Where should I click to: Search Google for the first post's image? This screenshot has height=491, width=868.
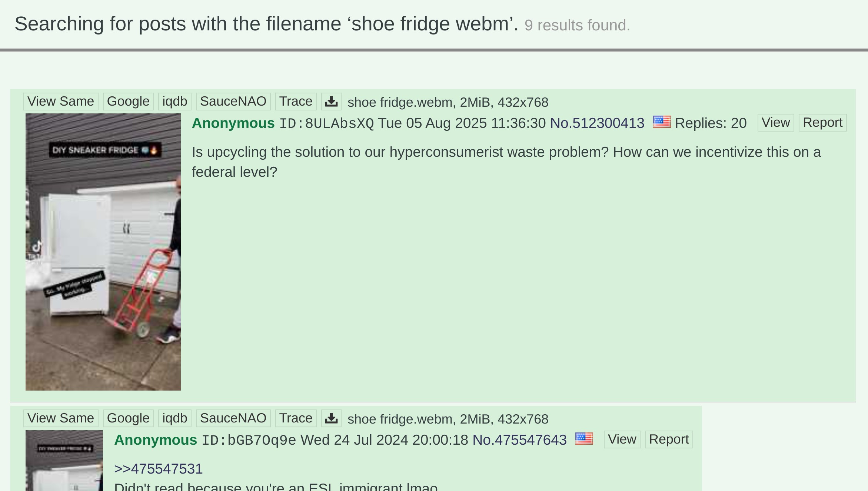pyautogui.click(x=128, y=102)
